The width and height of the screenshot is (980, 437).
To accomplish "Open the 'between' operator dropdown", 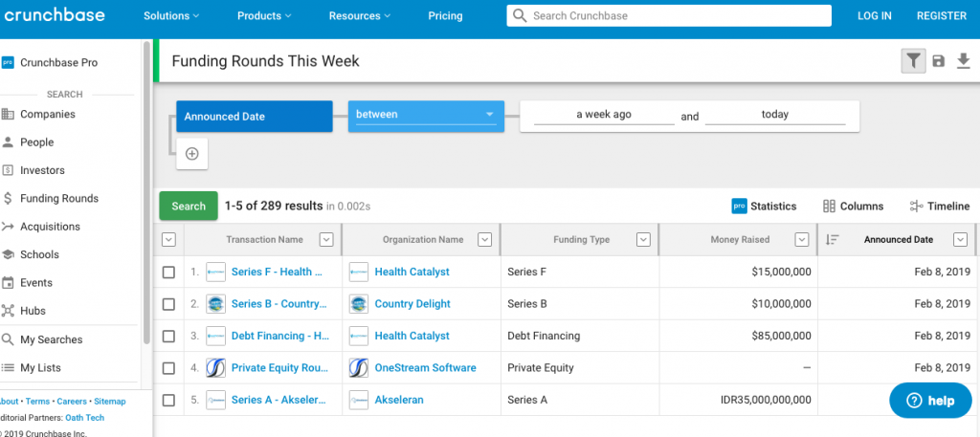I will coord(426,116).
